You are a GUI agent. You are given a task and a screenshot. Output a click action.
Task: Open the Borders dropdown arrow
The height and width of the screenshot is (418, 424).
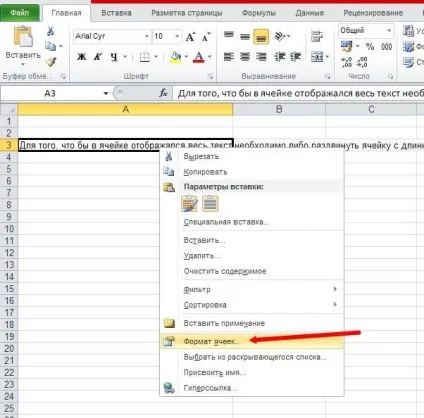[156, 57]
